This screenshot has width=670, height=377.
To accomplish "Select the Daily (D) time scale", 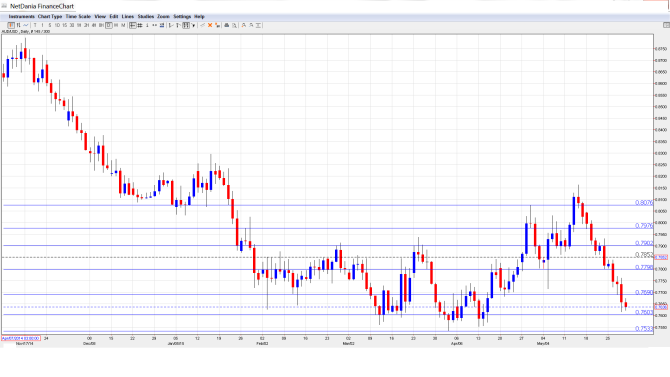I will coord(109,25).
